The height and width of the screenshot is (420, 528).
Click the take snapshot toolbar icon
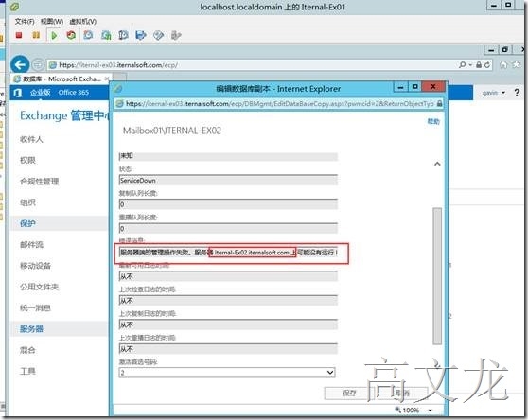(x=88, y=35)
